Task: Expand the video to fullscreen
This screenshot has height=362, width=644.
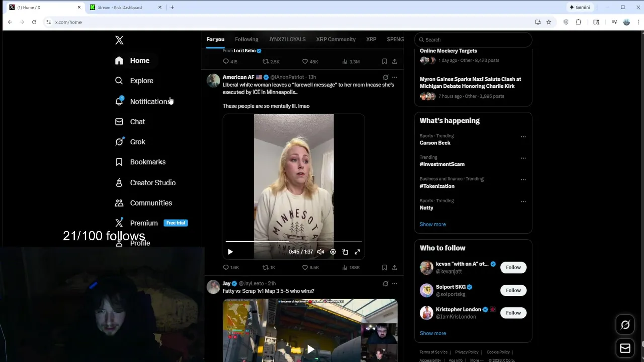Action: tap(357, 252)
